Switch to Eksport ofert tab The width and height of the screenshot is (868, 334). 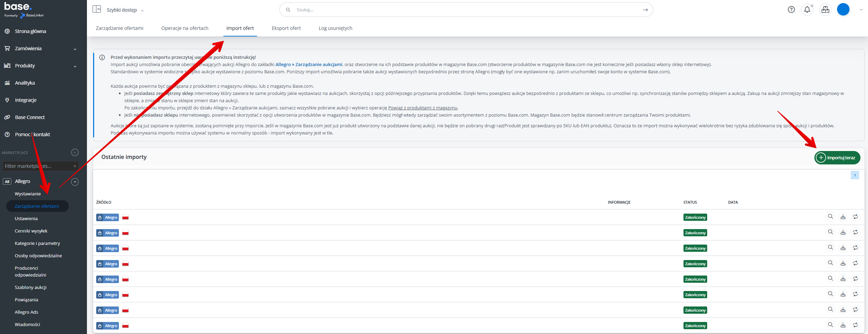tap(286, 28)
